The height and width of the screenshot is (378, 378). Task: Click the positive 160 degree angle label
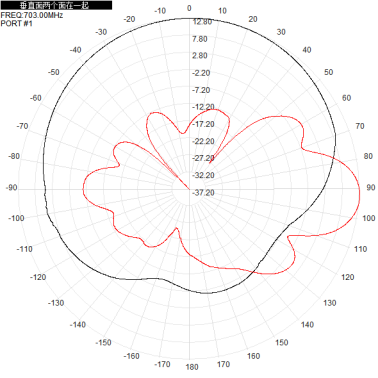pos(253,356)
